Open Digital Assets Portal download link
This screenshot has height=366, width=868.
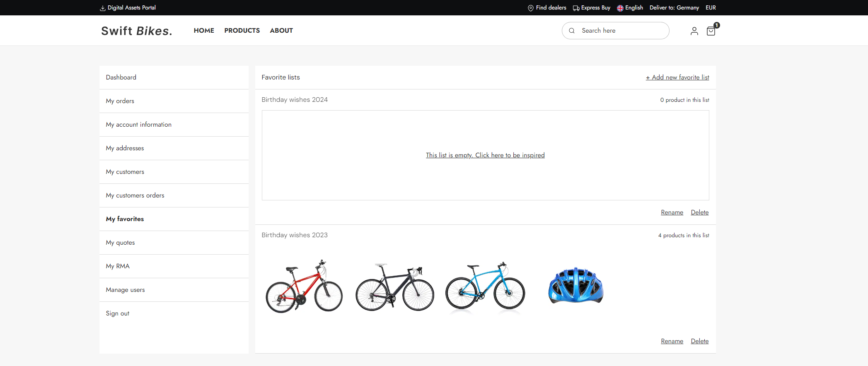(x=128, y=7)
